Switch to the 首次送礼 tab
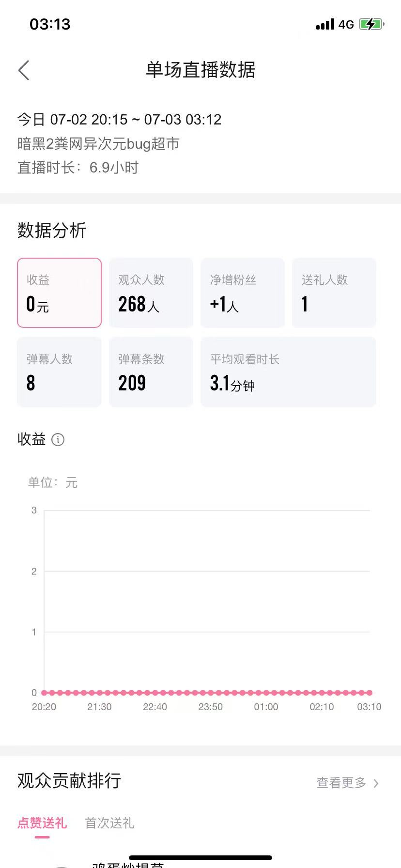 coord(109,823)
